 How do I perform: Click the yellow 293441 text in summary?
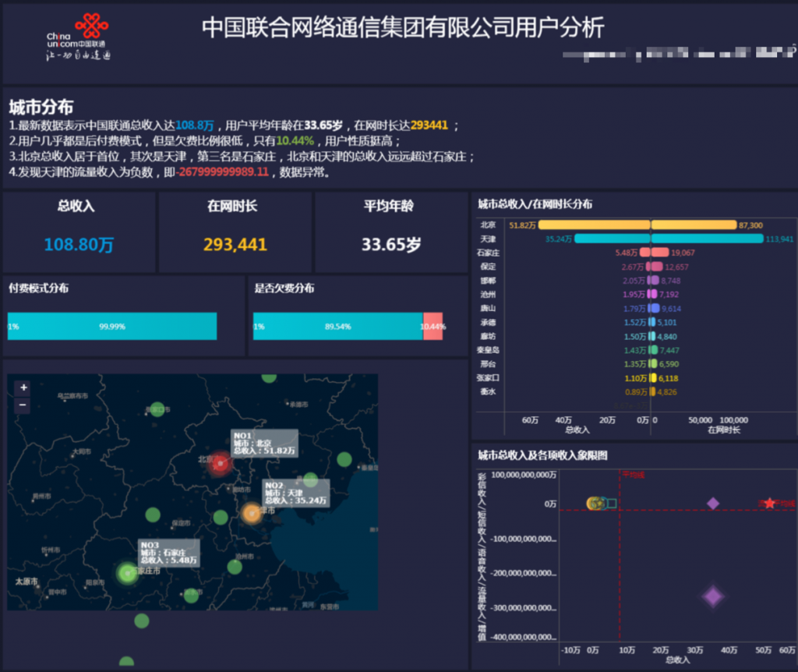point(429,126)
